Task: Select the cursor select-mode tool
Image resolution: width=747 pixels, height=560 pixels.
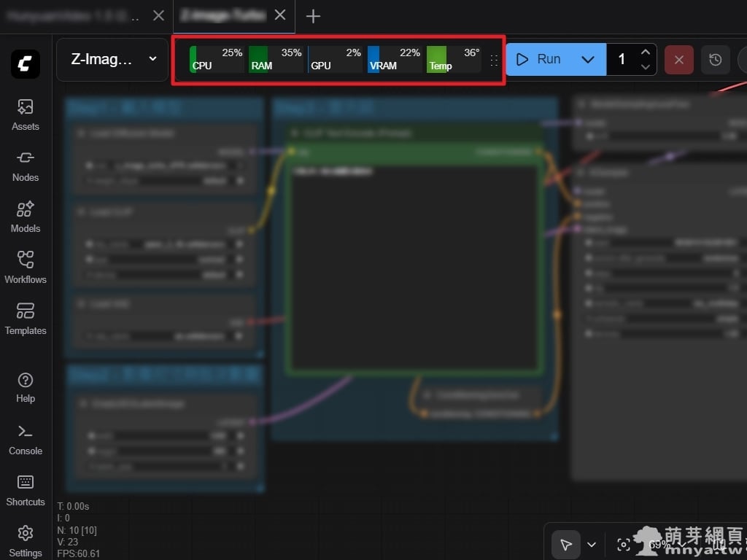Action: tap(565, 545)
